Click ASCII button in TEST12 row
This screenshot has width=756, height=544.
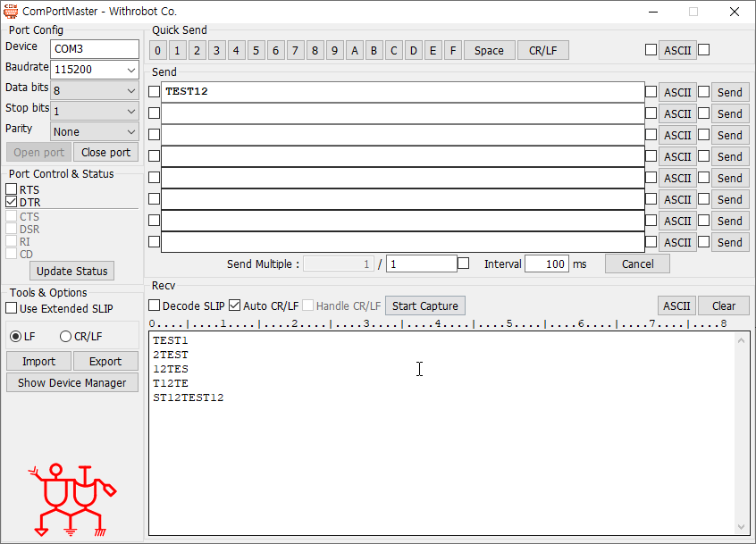(x=677, y=93)
